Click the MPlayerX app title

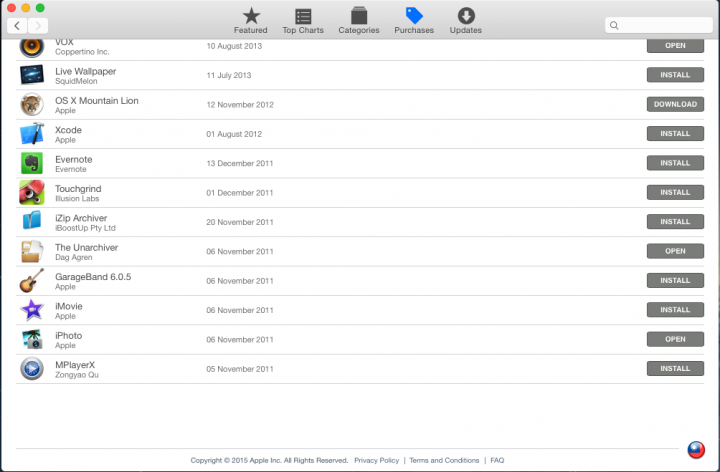[x=75, y=365]
